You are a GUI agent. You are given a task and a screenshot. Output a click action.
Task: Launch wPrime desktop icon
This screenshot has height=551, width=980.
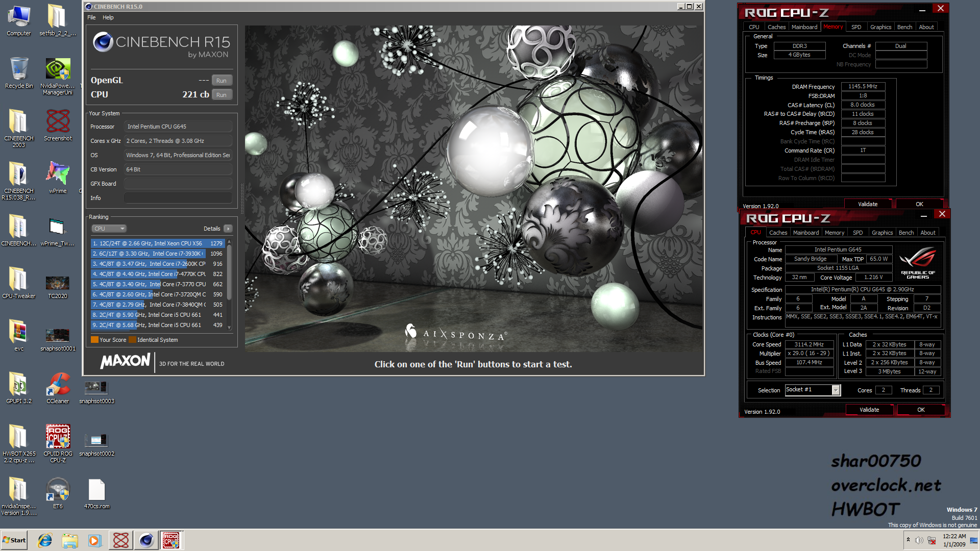[x=58, y=178]
